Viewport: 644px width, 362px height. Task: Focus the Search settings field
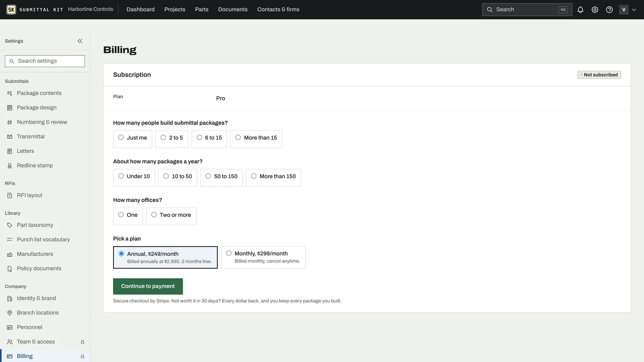pos(45,61)
